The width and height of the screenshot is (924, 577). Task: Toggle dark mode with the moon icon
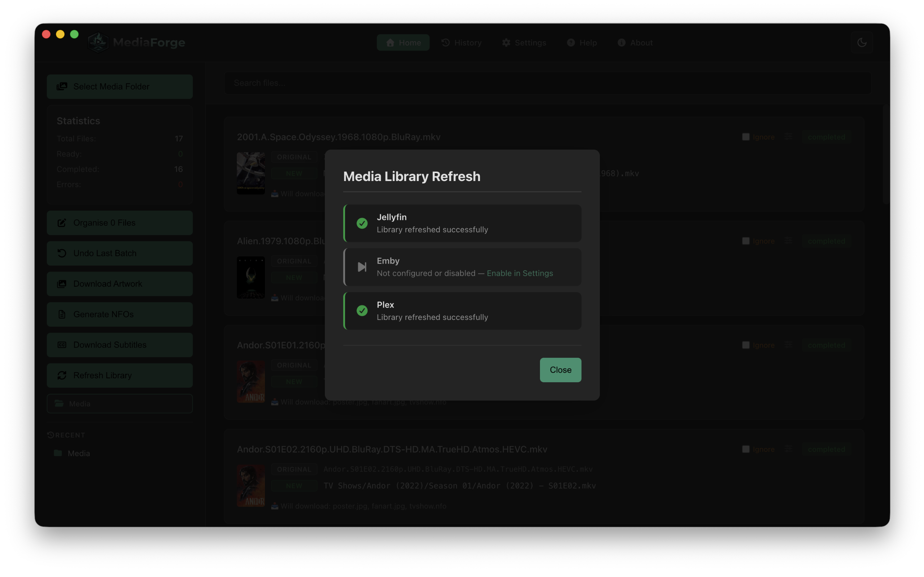tap(862, 42)
